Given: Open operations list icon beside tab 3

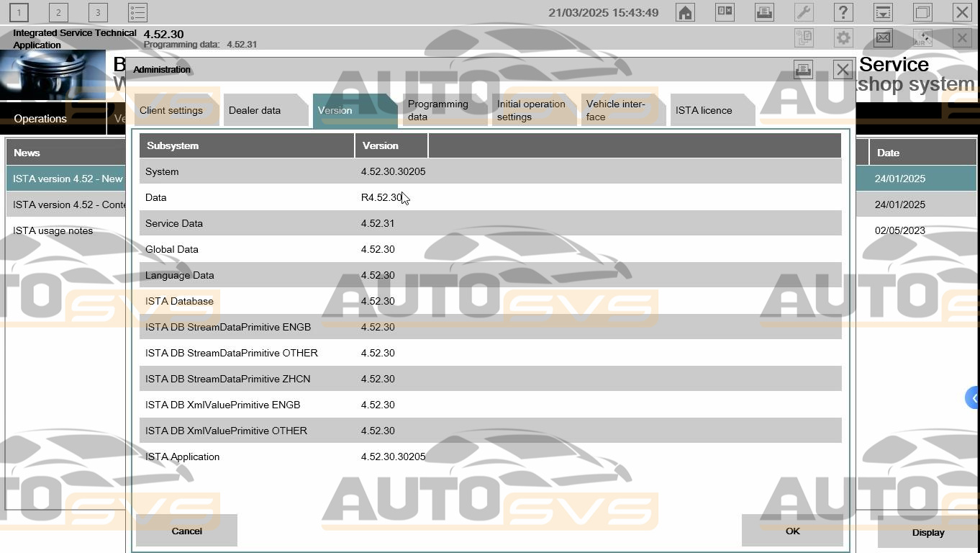Looking at the screenshot, I should 137,12.
